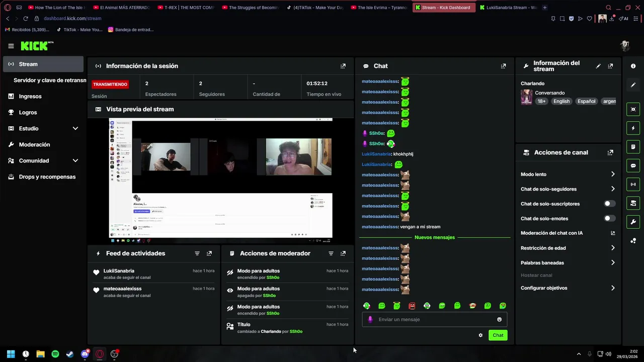Edit stream info with the pencil icon in Información del stream
This screenshot has height=362, width=644.
tap(598, 66)
